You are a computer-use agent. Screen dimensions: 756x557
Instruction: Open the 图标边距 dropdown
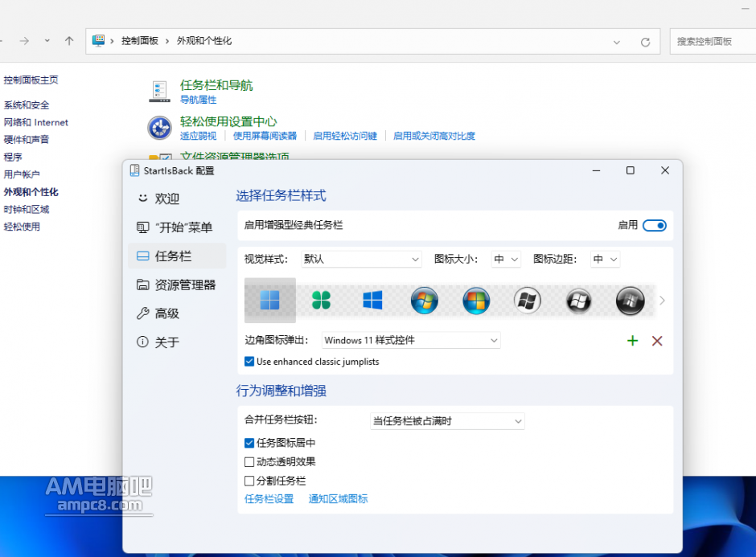[605, 260]
